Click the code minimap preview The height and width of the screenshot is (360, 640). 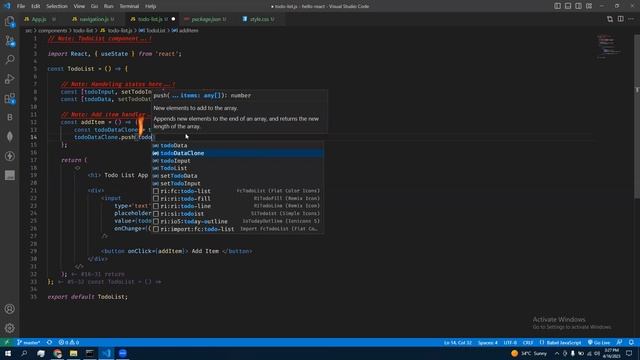(608, 46)
